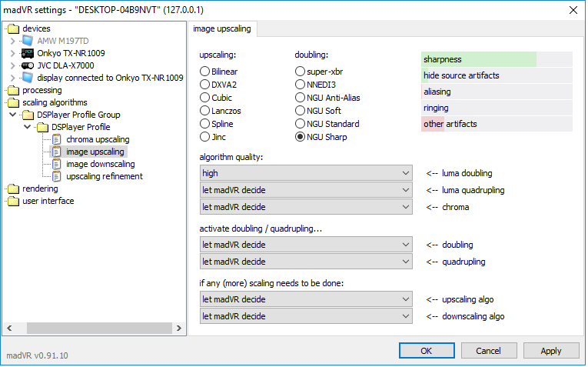Select the processing tree item
The width and height of the screenshot is (588, 367).
[x=42, y=90]
